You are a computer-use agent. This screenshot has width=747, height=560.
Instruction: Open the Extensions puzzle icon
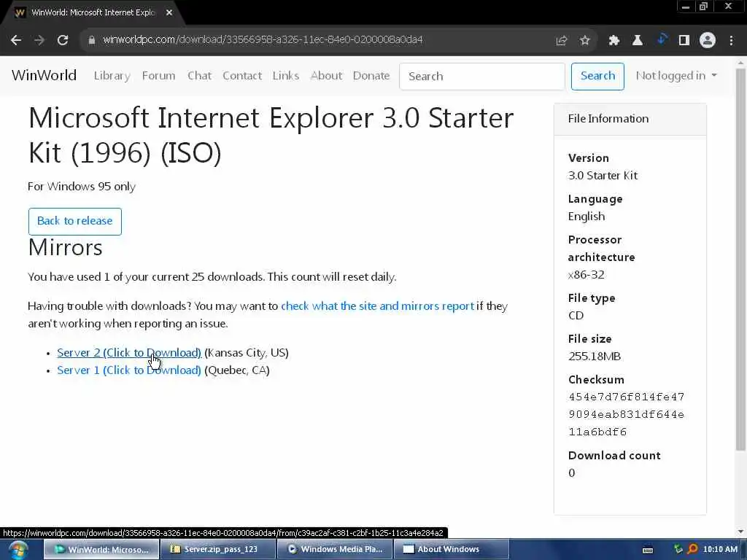(614, 41)
